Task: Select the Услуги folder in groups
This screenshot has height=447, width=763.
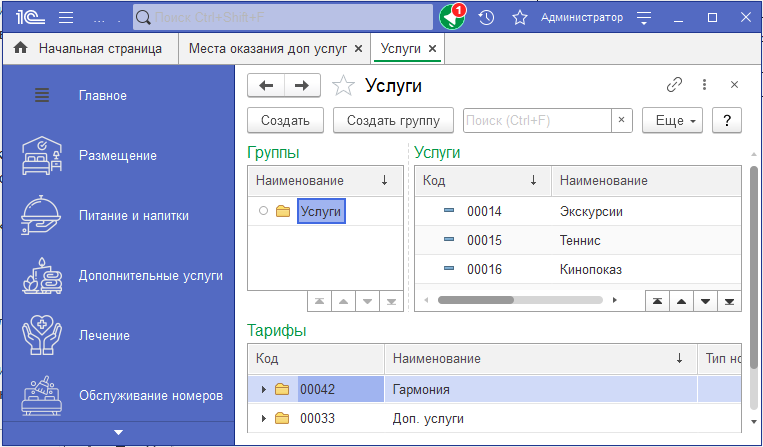Action: click(320, 211)
